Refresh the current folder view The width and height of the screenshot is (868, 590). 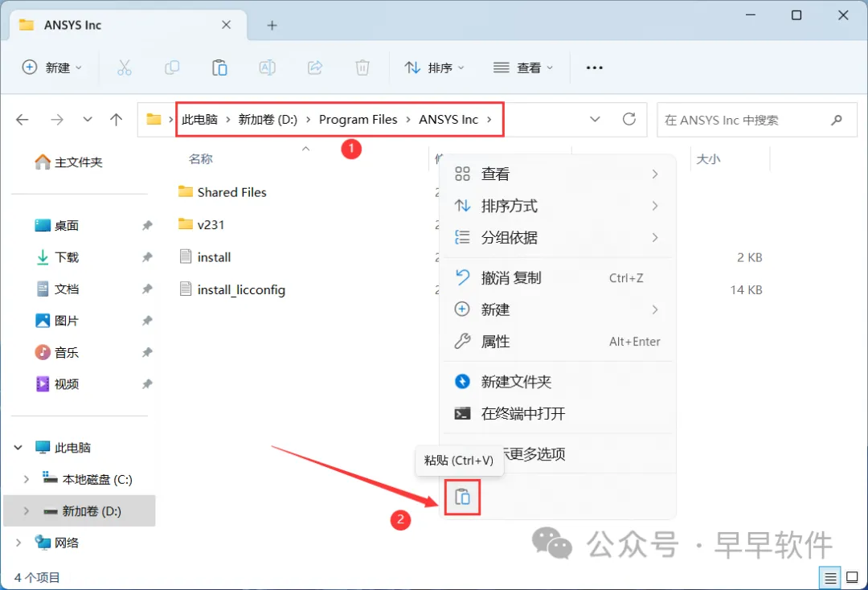tap(628, 119)
